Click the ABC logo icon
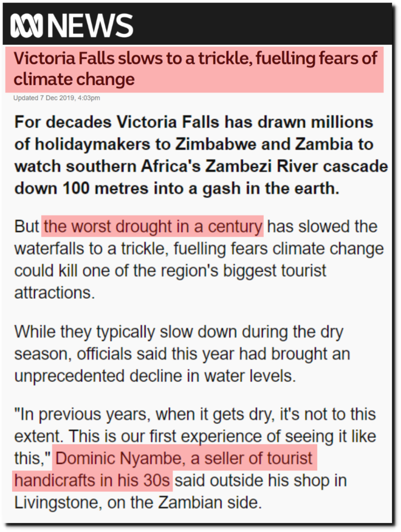The height and width of the screenshot is (532, 401). (27, 26)
